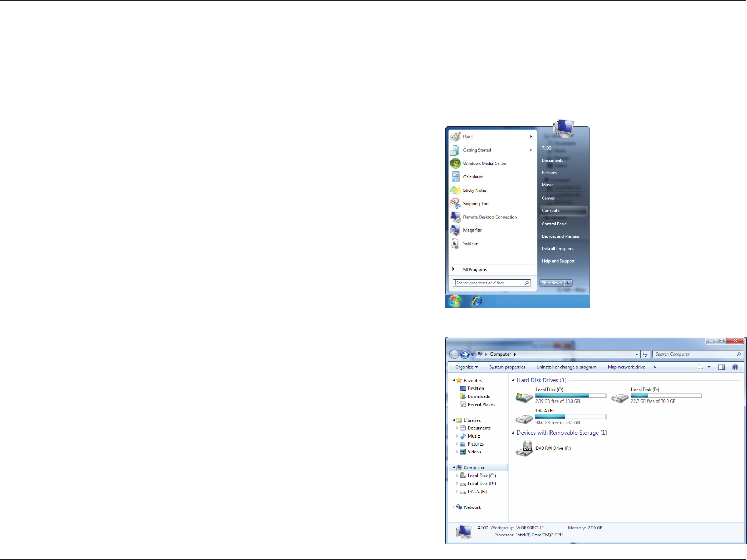Open Default Programs from Start menu
Viewport: 747px width, 560px height.
[x=558, y=249]
